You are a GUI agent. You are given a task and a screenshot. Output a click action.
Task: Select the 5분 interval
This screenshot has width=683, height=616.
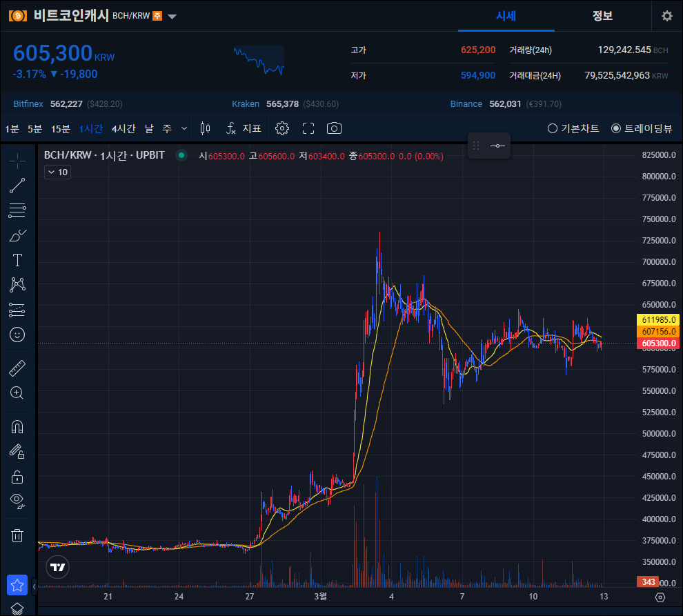pyautogui.click(x=35, y=128)
